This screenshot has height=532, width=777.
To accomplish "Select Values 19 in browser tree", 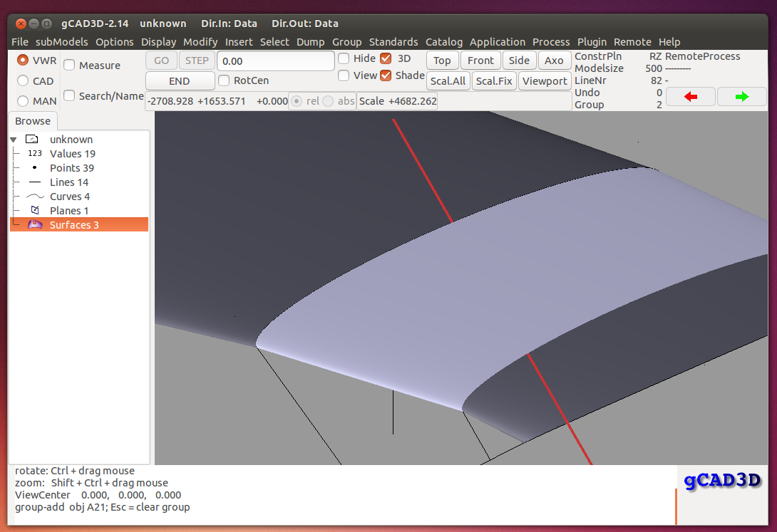I will [79, 153].
